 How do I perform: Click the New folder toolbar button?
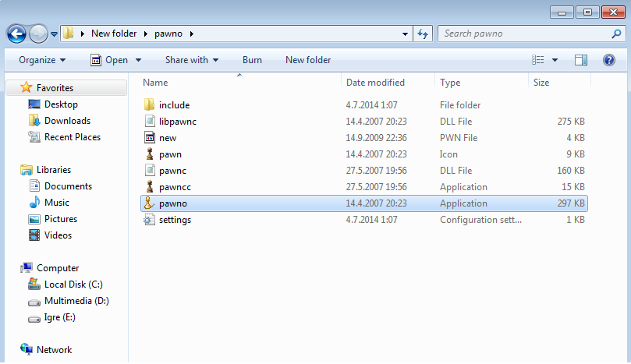coord(307,60)
